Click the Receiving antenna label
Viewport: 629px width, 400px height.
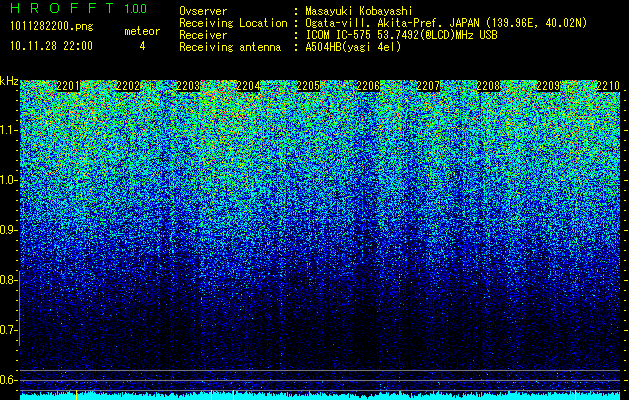click(x=230, y=47)
